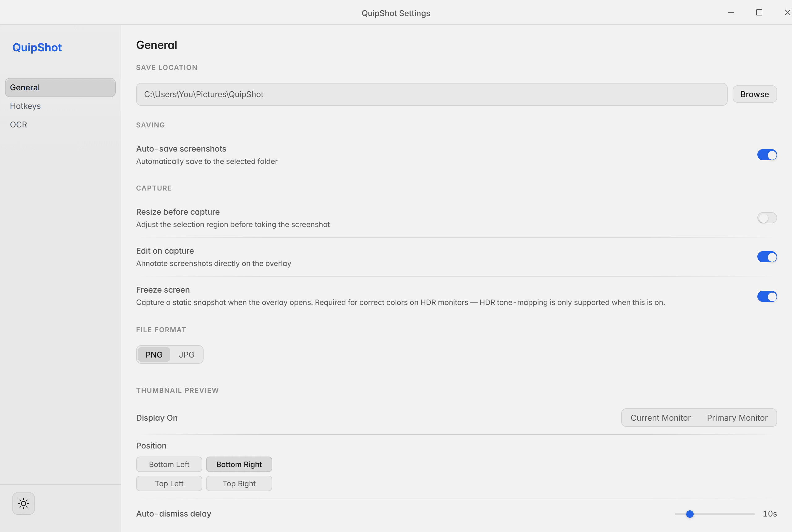Click the QuipShot logo text
The width and height of the screenshot is (792, 532).
pos(37,48)
